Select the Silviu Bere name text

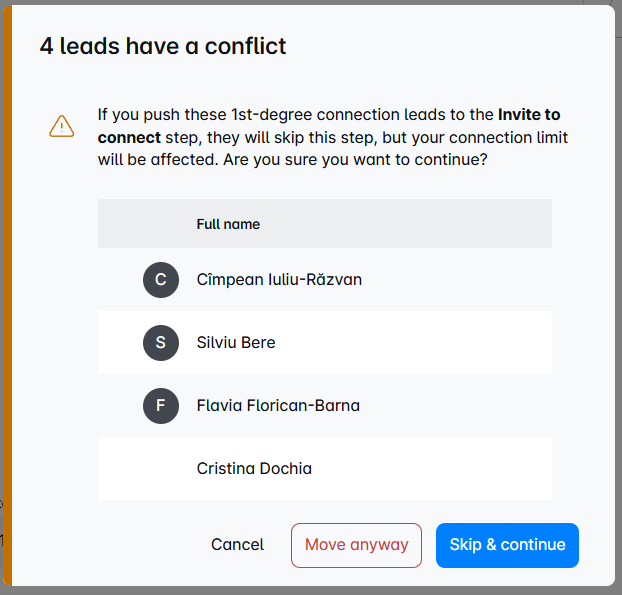236,343
